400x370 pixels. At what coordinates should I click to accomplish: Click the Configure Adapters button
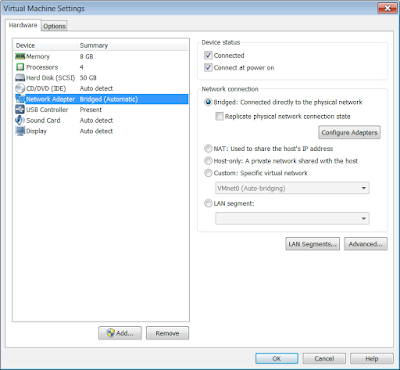[349, 132]
